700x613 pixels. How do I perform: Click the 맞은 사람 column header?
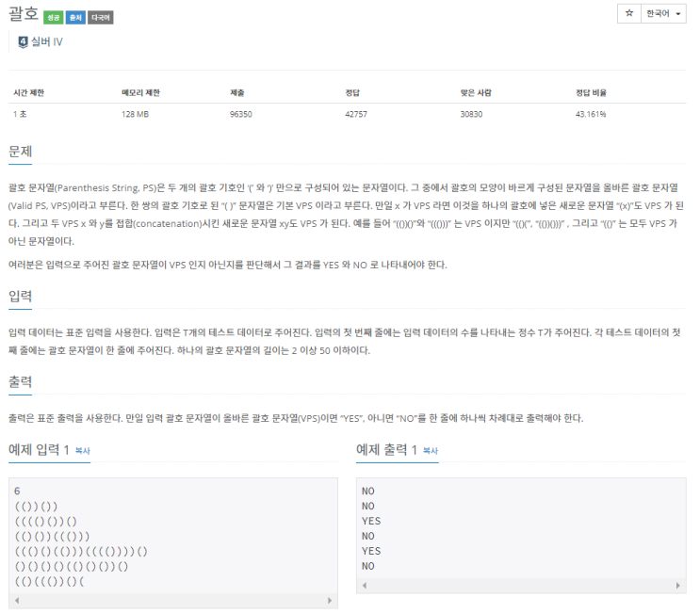point(476,93)
